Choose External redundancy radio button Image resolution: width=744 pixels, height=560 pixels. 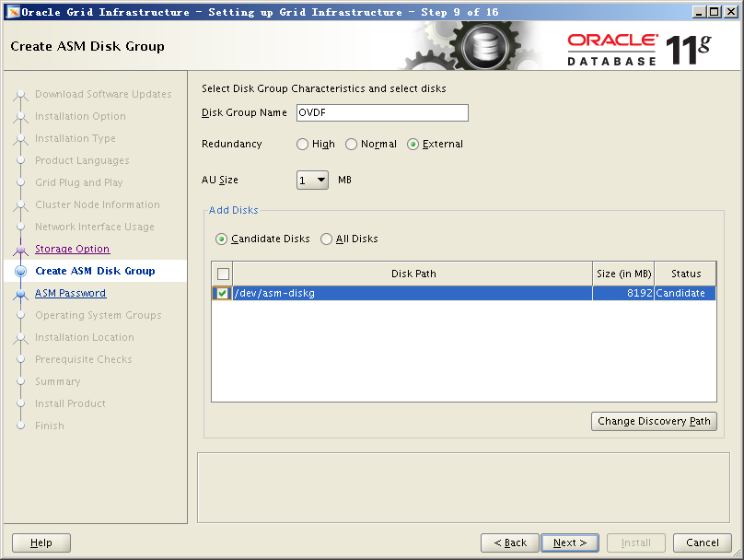click(x=413, y=145)
